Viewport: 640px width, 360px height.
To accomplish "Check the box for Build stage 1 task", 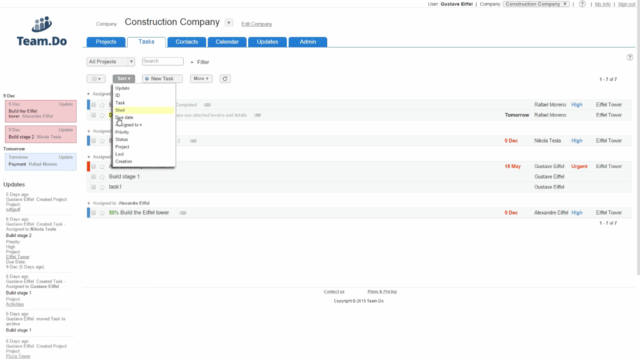I will pyautogui.click(x=93, y=177).
